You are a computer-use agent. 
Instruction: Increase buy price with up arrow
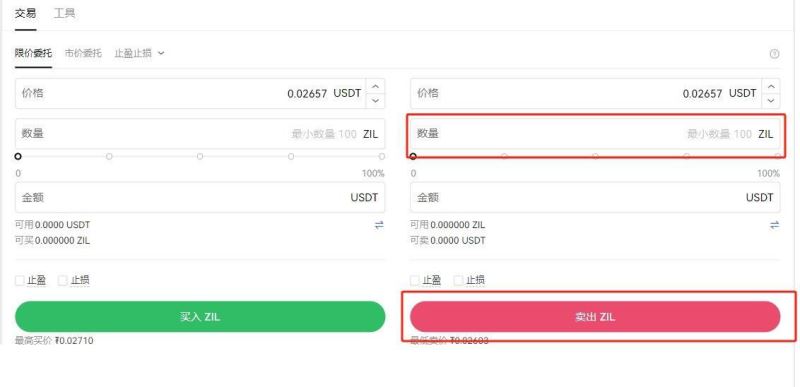(x=376, y=87)
